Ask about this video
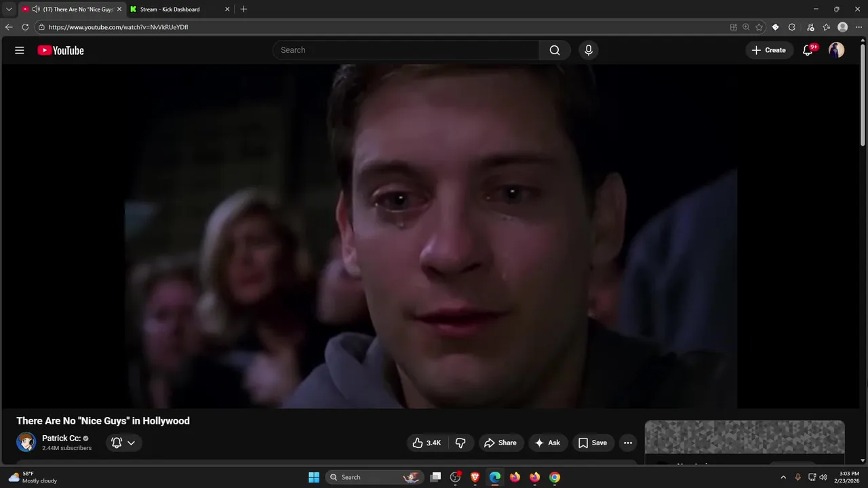Screen dimensions: 868x488 click(x=548, y=443)
